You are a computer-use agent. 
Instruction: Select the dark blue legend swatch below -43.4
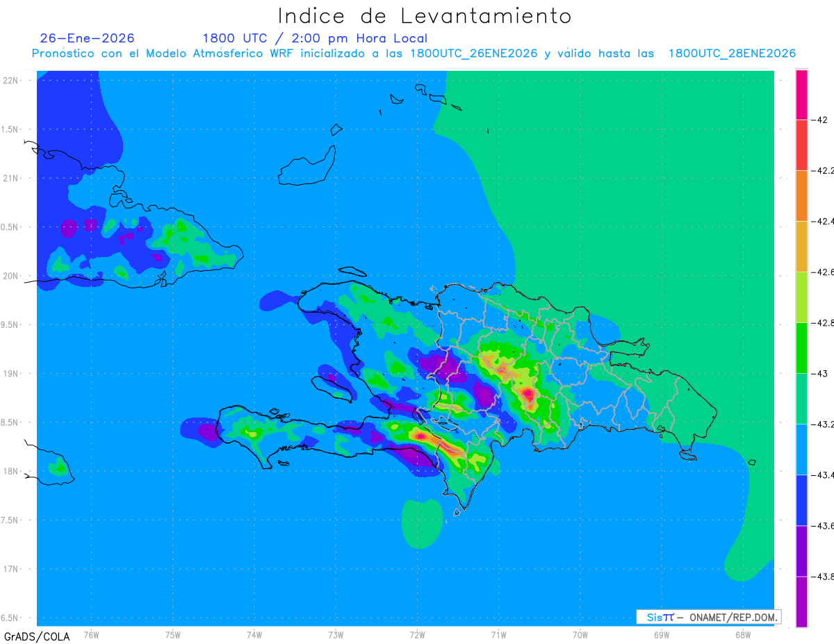tap(801, 500)
